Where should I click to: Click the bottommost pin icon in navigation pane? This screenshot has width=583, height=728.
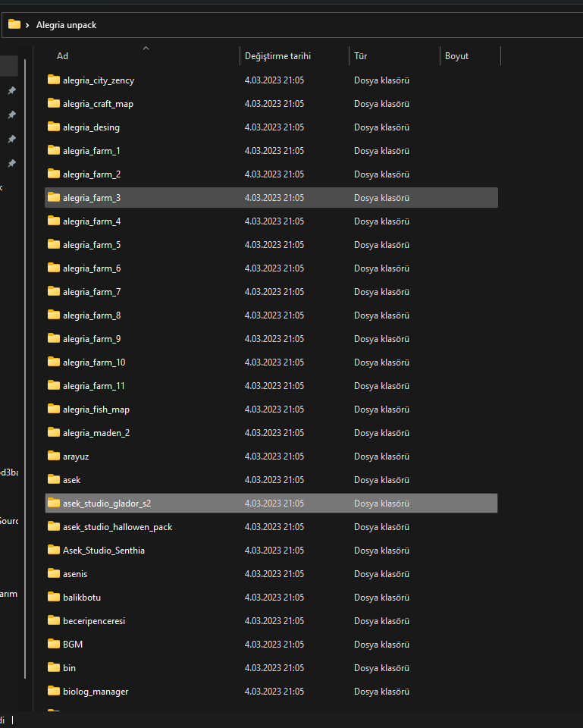pos(12,163)
